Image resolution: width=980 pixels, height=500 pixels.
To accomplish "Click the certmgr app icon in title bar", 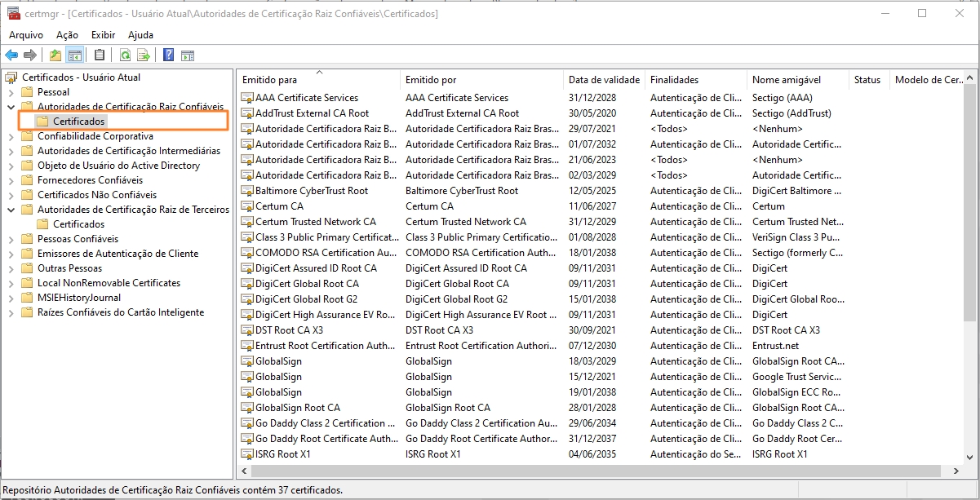I will [14, 13].
